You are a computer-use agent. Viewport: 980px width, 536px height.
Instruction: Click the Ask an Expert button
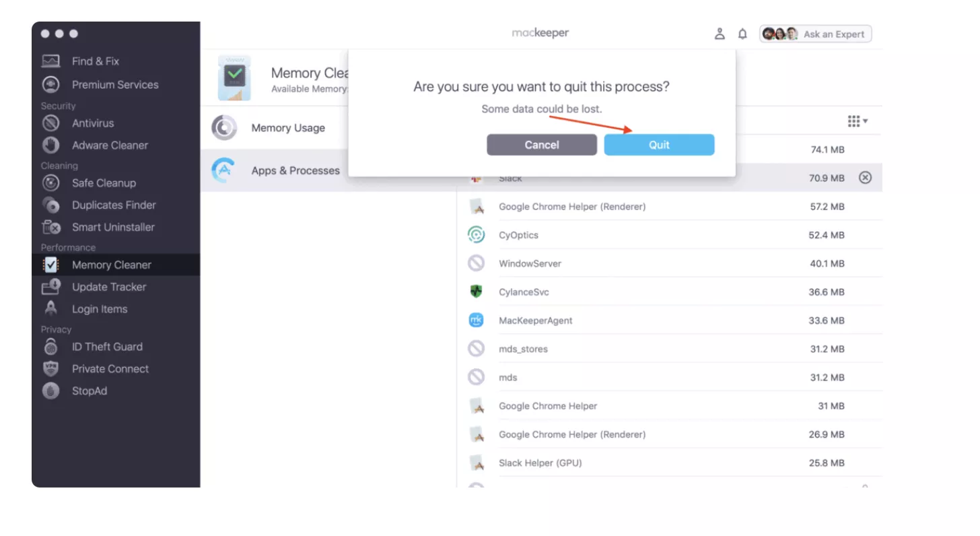816,34
